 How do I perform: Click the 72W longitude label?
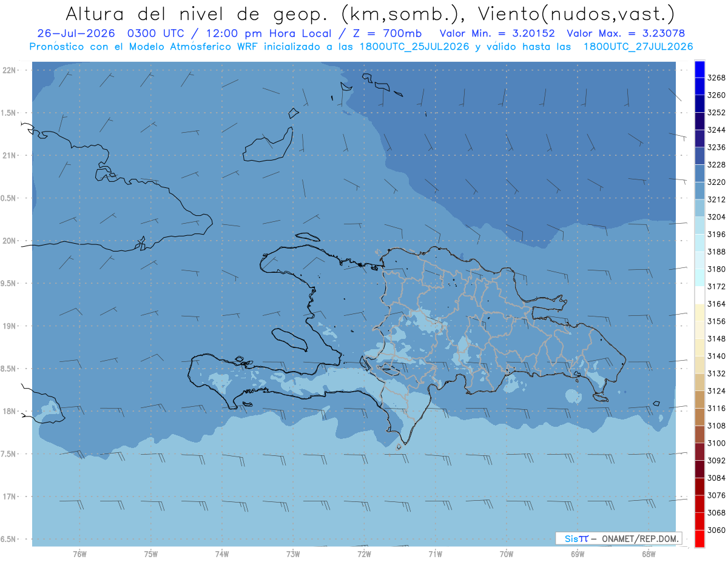tap(364, 554)
